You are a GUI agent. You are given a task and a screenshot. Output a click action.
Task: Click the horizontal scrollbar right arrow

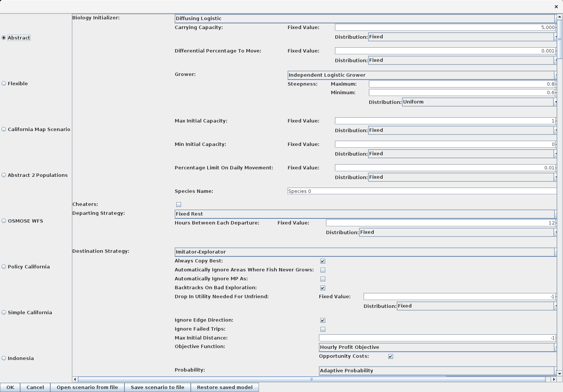pyautogui.click(x=554, y=379)
